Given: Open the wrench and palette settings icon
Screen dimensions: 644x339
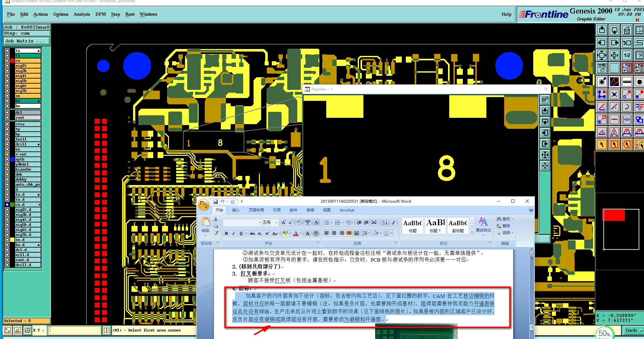Looking at the screenshot, I should pyautogui.click(x=602, y=68).
